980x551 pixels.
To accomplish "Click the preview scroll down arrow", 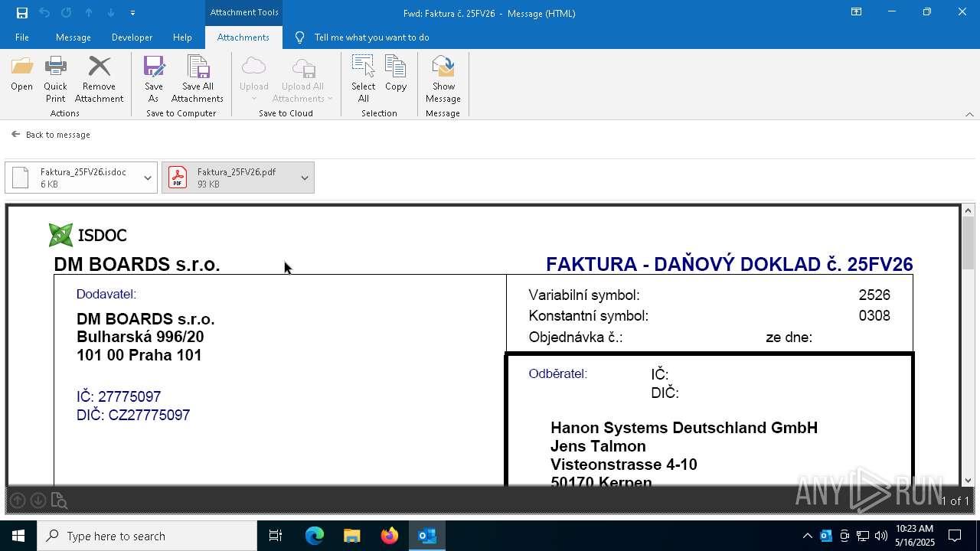I will pyautogui.click(x=969, y=481).
